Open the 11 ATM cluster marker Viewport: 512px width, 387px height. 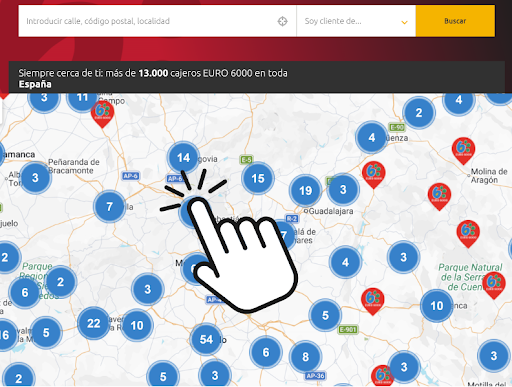[82, 98]
